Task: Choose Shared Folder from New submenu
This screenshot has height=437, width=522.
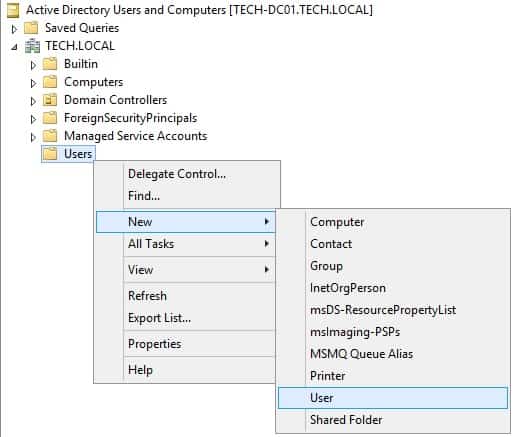Action: pos(346,420)
